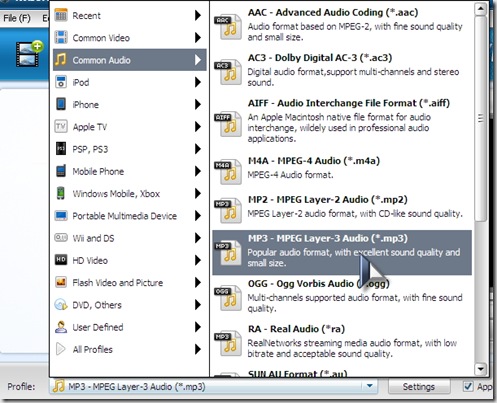Image resolution: width=497 pixels, height=403 pixels.
Task: Click the Profile field showing MP3
Action: [x=213, y=387]
